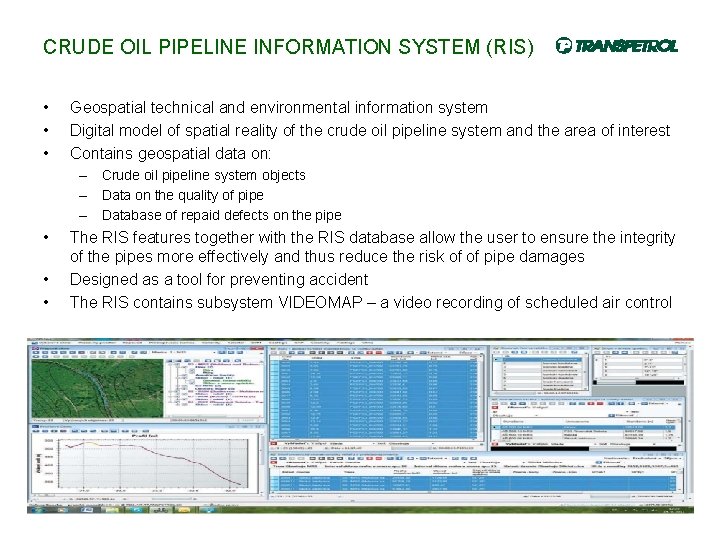Click the pipeline elevation profile chart
Viewport: 720px width, 540px height.
(146, 463)
